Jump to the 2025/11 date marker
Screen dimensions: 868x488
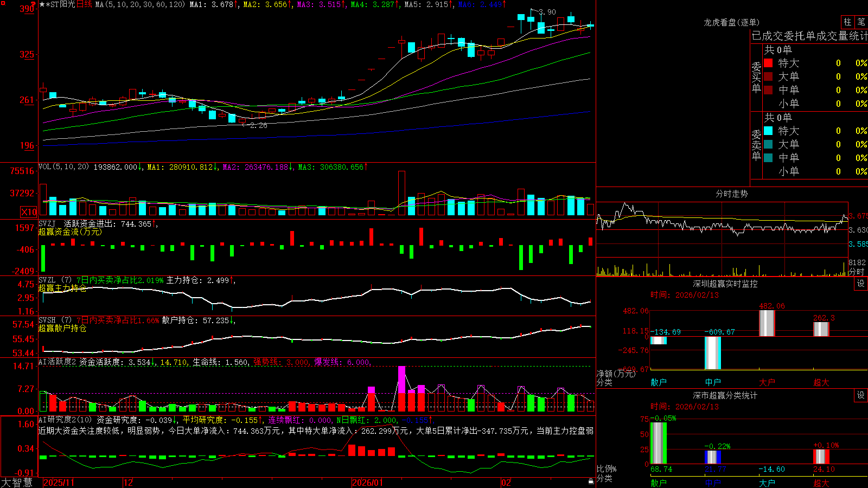(59, 483)
